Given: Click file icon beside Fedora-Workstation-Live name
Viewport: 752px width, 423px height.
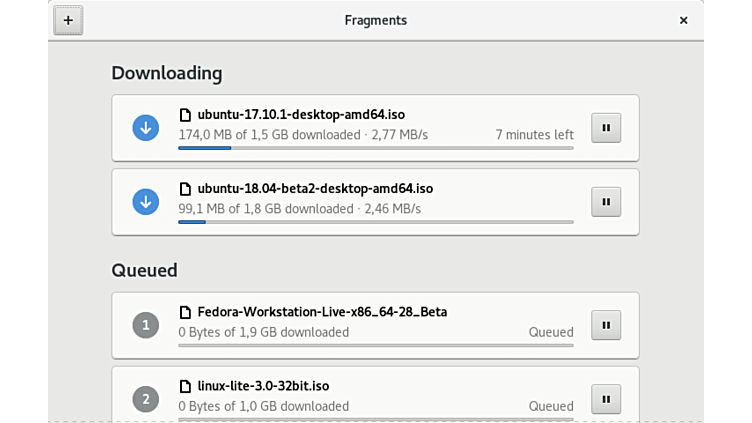Looking at the screenshot, I should 185,312.
